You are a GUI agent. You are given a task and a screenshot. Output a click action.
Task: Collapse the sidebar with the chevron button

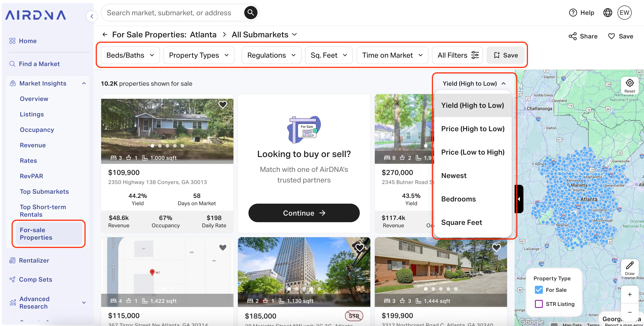92,17
